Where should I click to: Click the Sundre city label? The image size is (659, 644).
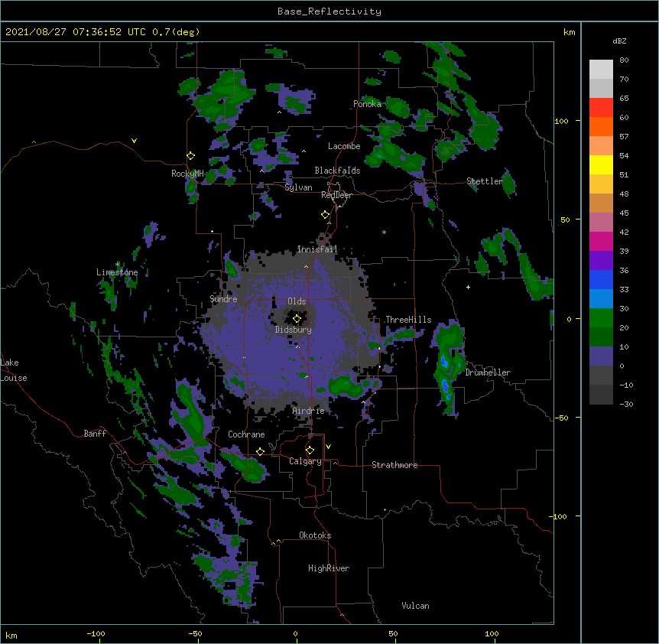click(x=223, y=299)
